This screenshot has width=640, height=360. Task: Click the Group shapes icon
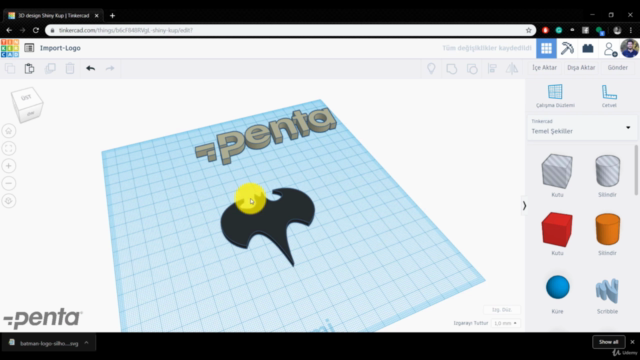(451, 69)
